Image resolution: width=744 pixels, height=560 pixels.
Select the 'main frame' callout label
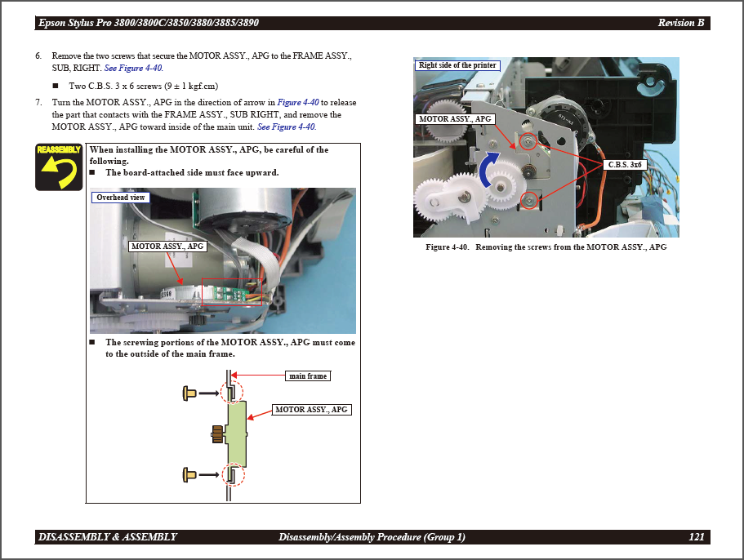pyautogui.click(x=308, y=376)
